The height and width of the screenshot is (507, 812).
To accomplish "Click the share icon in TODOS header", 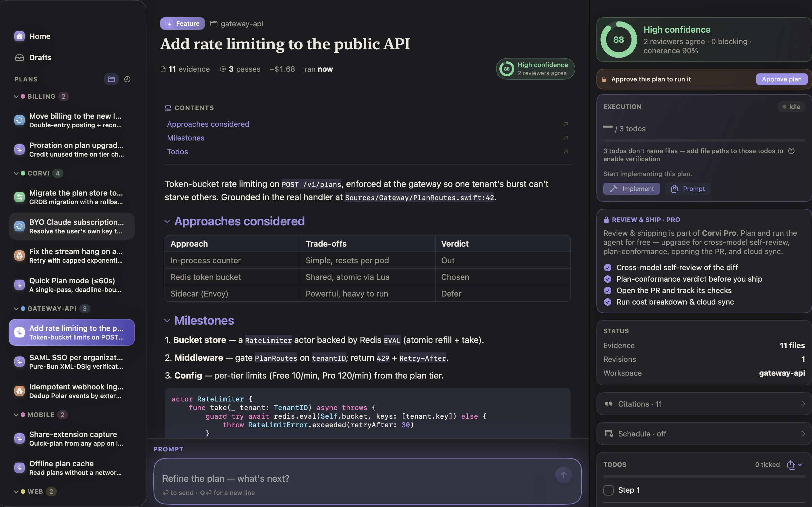I will click(x=791, y=464).
